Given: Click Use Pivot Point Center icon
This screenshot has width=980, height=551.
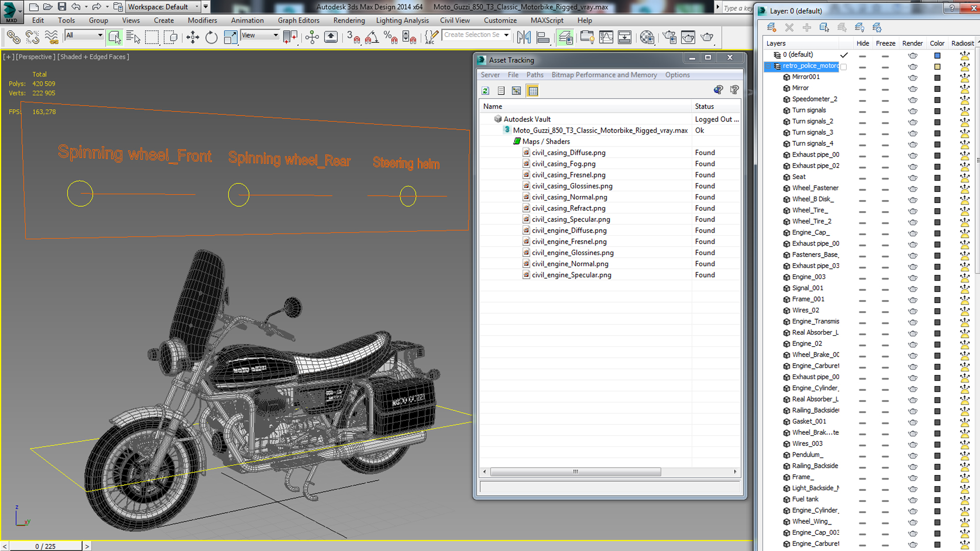Looking at the screenshot, I should [x=290, y=37].
